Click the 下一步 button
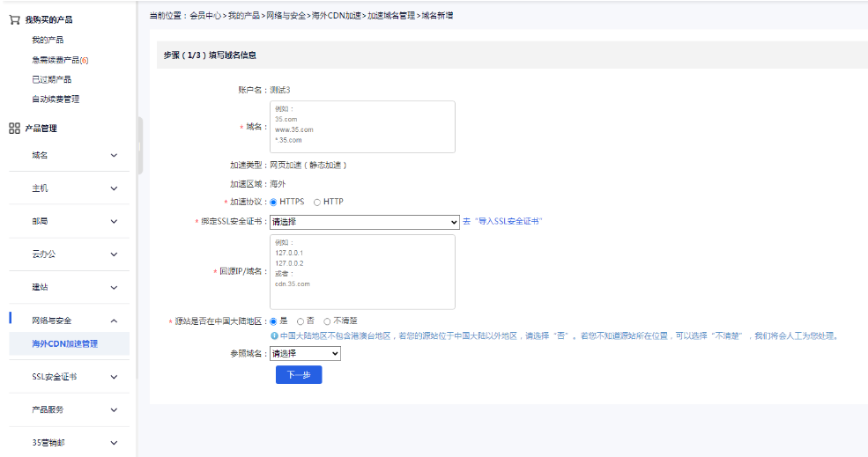The image size is (868, 457). [x=299, y=375]
